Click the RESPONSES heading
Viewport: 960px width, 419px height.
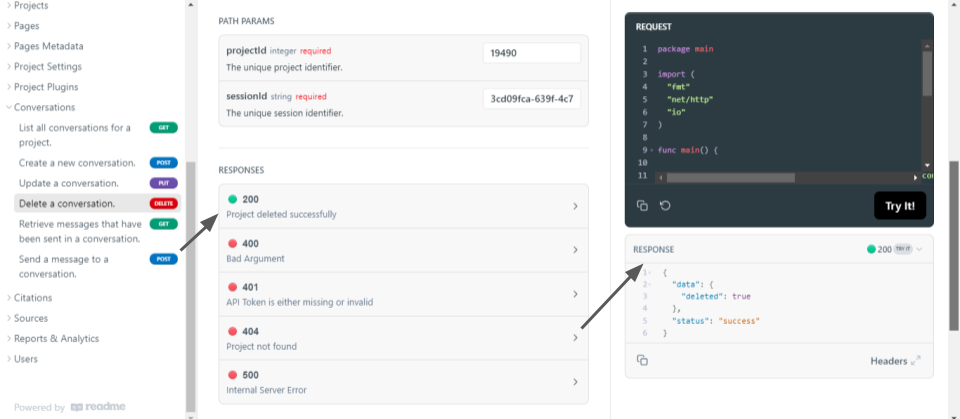[x=241, y=170]
